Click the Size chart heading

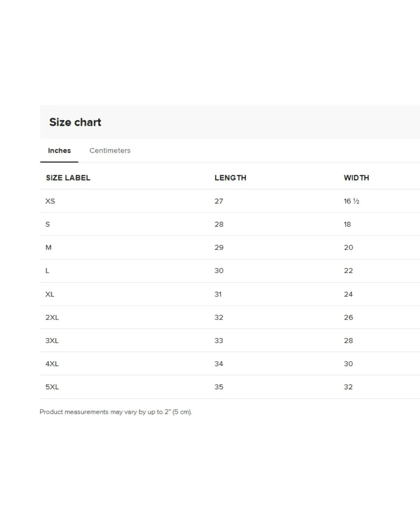click(x=75, y=122)
